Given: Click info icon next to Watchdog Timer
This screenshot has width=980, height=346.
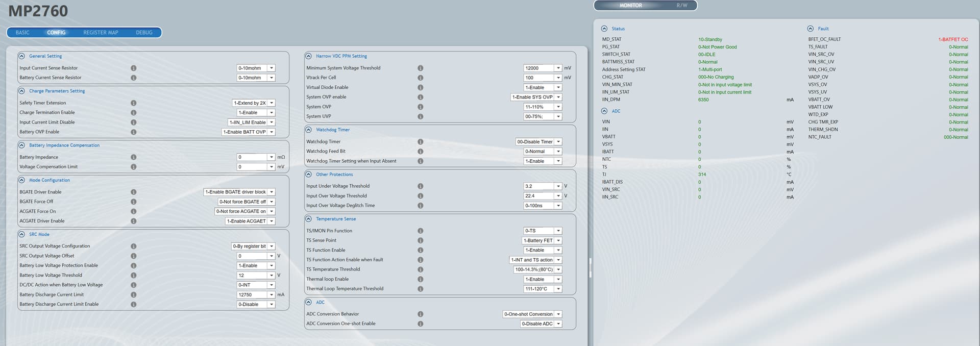Looking at the screenshot, I should tap(420, 142).
